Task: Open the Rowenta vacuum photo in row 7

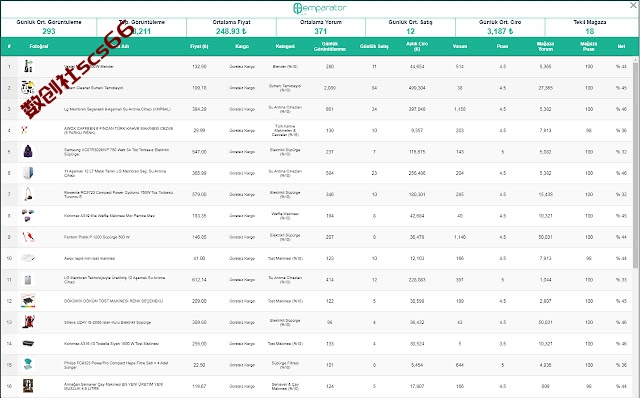Action: coord(28,194)
